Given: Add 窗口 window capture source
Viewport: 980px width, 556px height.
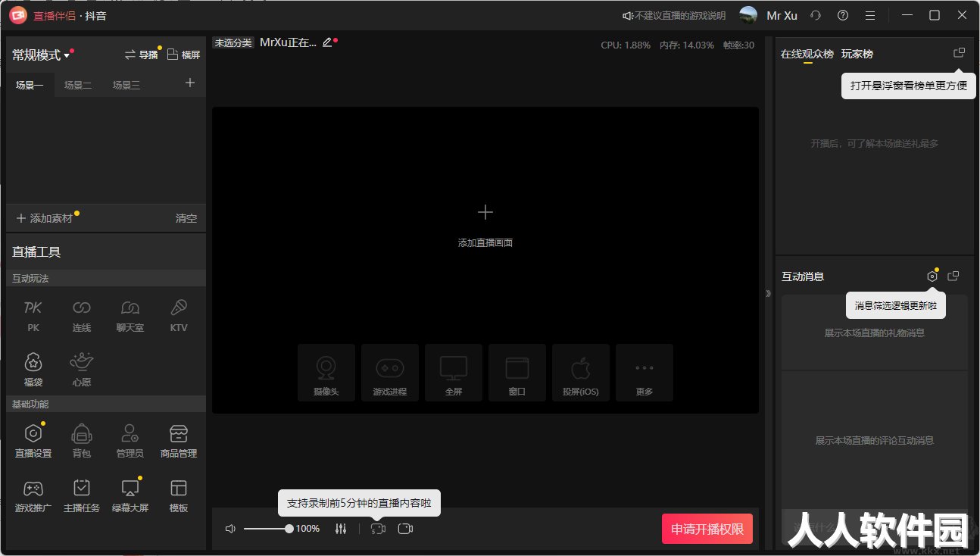Looking at the screenshot, I should tap(517, 373).
